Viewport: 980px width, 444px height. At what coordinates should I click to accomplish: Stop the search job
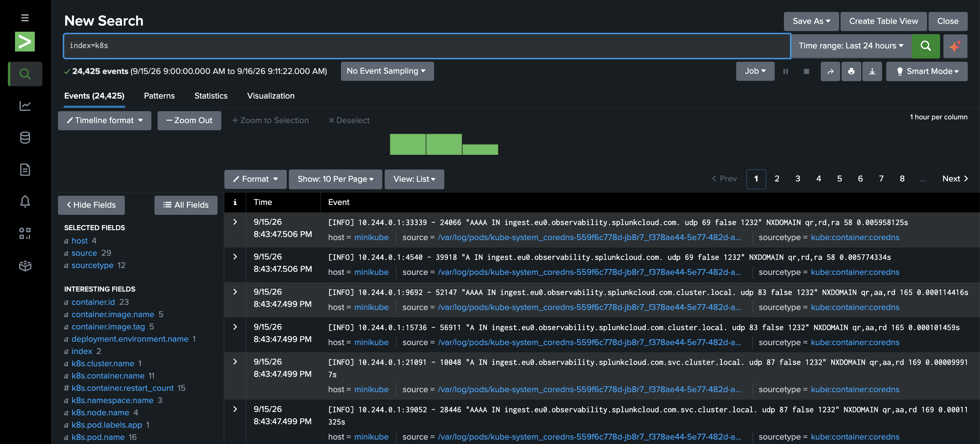[x=806, y=71]
